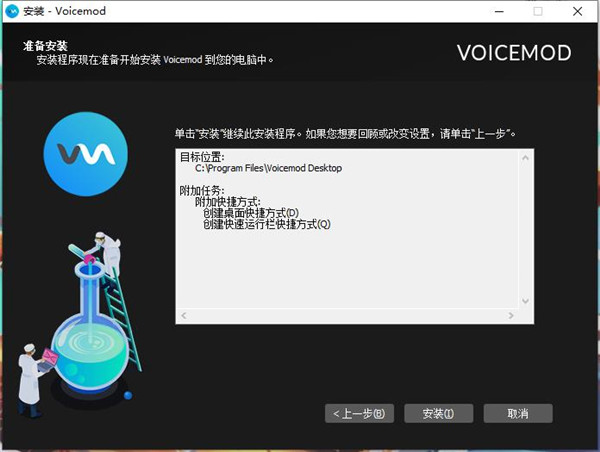Go back with the 上一步(B) button
The image size is (600, 452).
(x=359, y=413)
